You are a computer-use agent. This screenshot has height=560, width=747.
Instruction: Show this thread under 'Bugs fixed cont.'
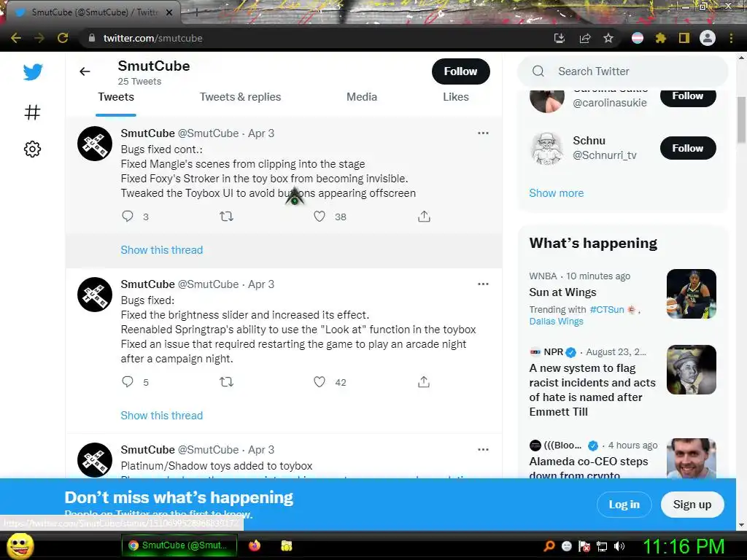(x=161, y=250)
